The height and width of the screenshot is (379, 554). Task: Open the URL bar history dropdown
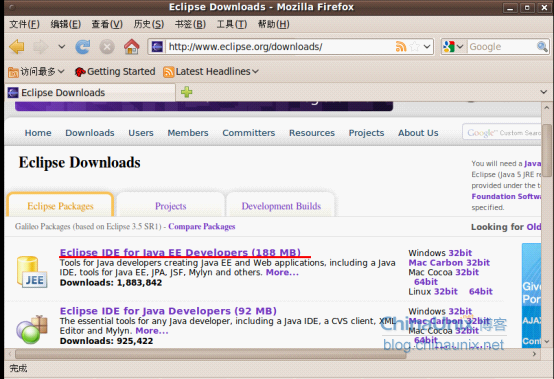pos(427,47)
